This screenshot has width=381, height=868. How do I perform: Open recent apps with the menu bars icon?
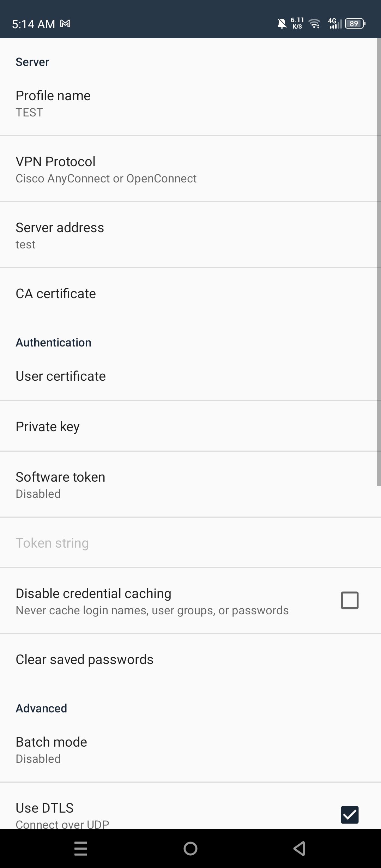pyautogui.click(x=81, y=848)
